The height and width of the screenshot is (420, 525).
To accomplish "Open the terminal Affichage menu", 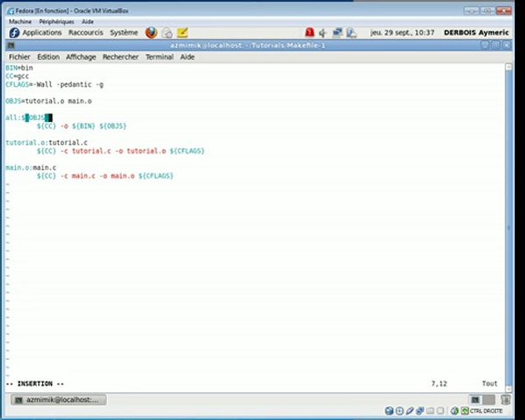I will (x=80, y=57).
